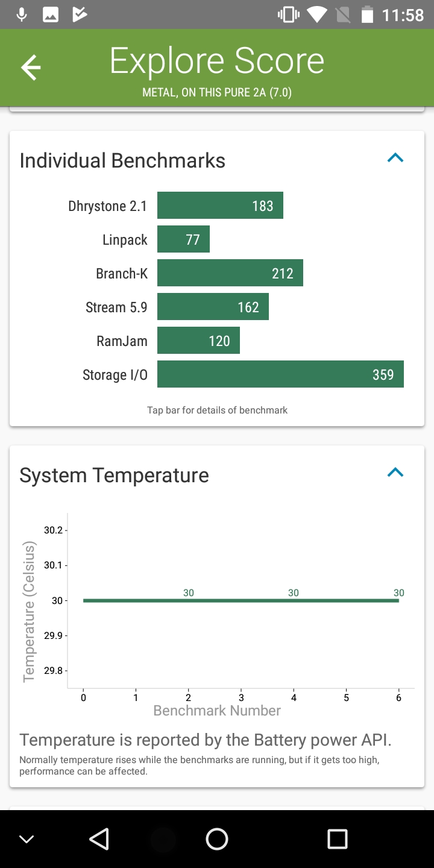Tap the Explore Score title

pos(217,61)
